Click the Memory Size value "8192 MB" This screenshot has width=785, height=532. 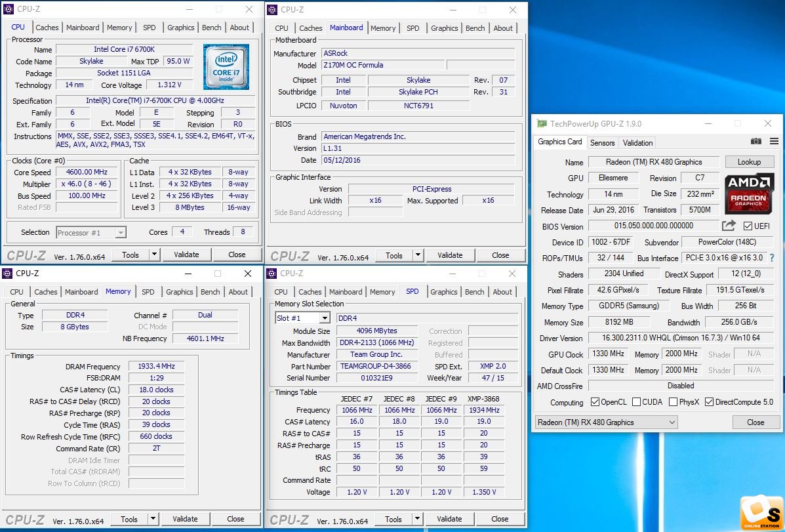(x=619, y=322)
